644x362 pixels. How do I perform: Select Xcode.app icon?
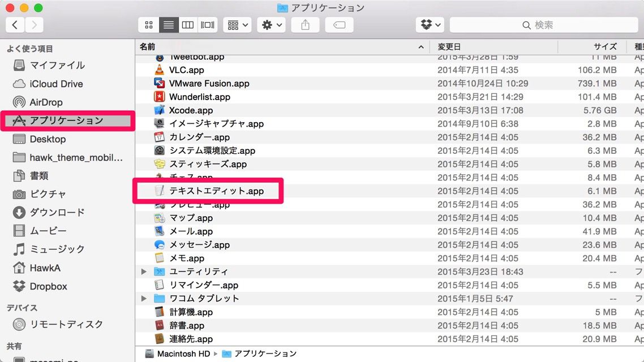pos(160,110)
